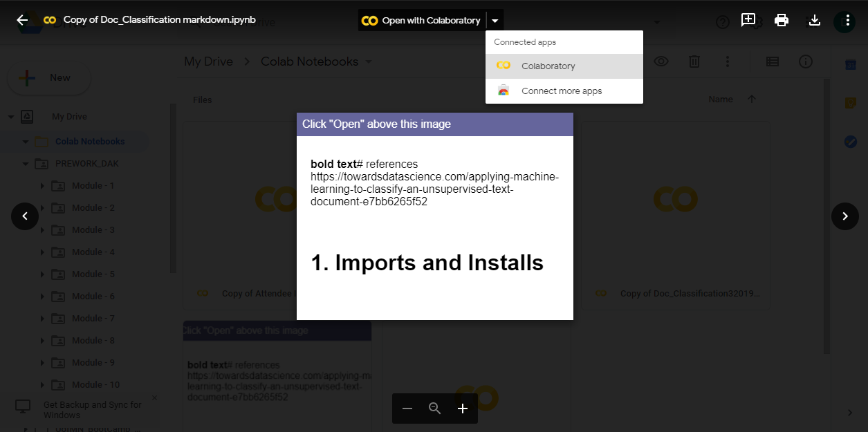Choose Connect more apps
868x432 pixels.
pos(564,91)
